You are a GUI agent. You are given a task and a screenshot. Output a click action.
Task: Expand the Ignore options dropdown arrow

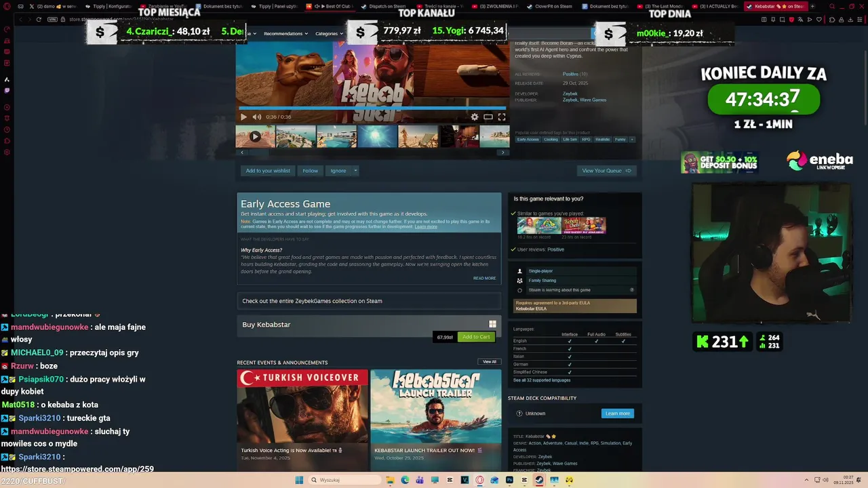click(355, 171)
